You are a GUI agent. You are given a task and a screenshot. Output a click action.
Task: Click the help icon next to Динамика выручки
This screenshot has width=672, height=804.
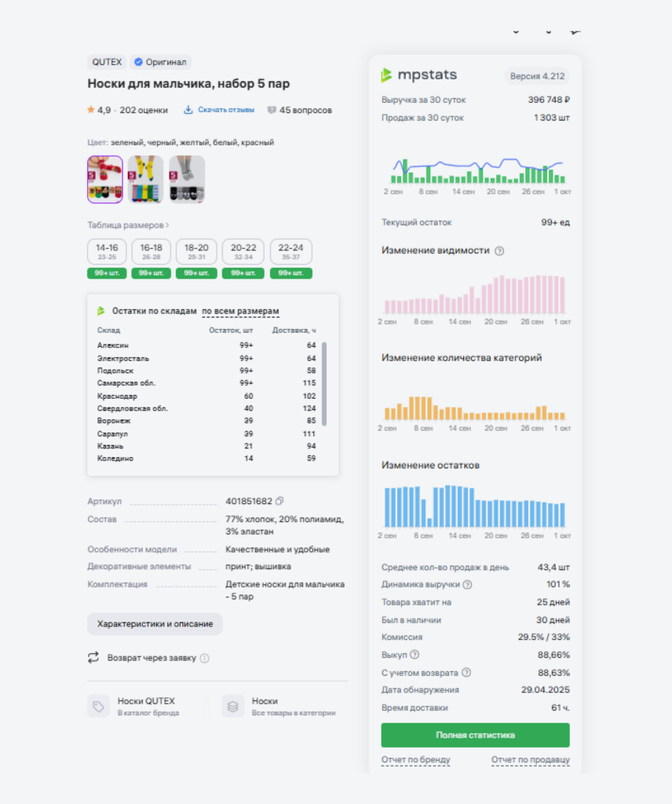pos(467,585)
